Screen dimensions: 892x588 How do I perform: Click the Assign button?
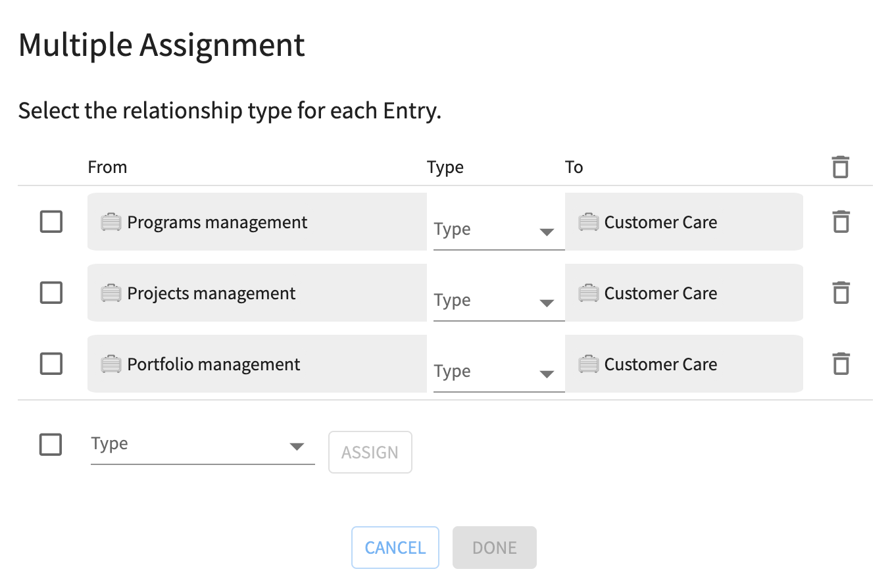(x=370, y=453)
